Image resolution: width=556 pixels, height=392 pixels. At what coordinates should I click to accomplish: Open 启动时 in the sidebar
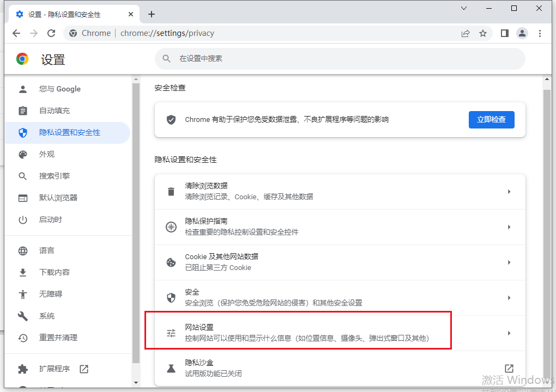point(68,219)
